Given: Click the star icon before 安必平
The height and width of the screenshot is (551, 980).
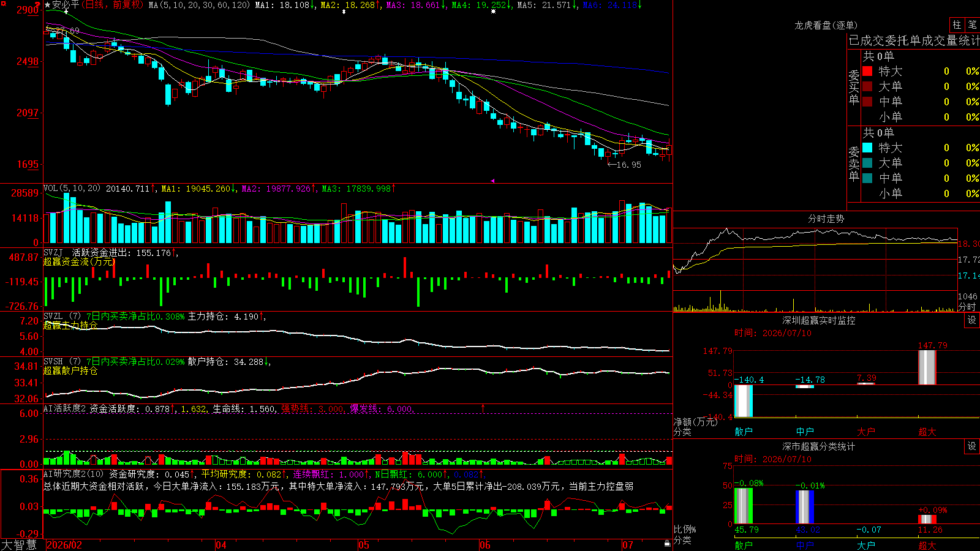Looking at the screenshot, I should tap(48, 5).
